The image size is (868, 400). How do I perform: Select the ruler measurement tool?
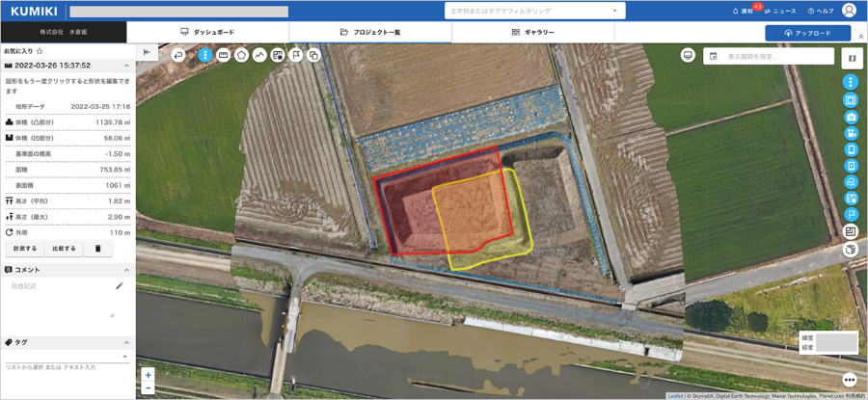tap(223, 55)
